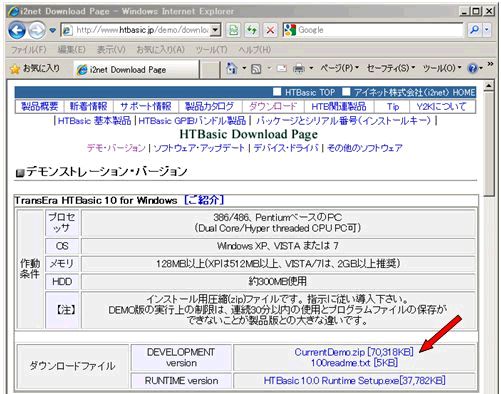Click the page icon beside the URL

coord(67,30)
